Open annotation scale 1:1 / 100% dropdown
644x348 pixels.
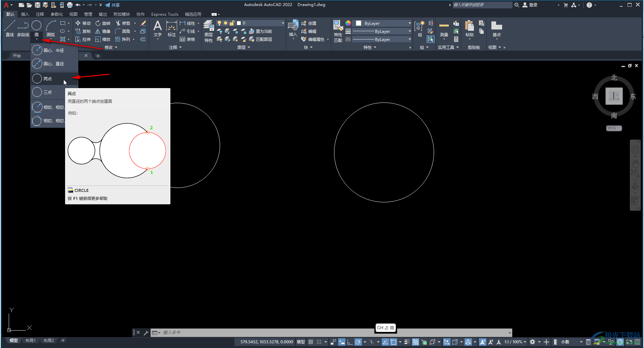pyautogui.click(x=516, y=342)
